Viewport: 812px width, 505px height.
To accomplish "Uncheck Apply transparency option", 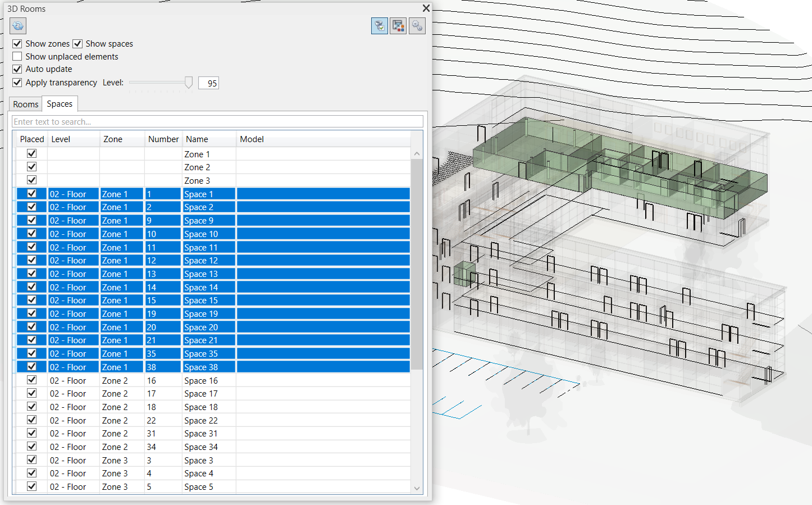I will point(17,83).
